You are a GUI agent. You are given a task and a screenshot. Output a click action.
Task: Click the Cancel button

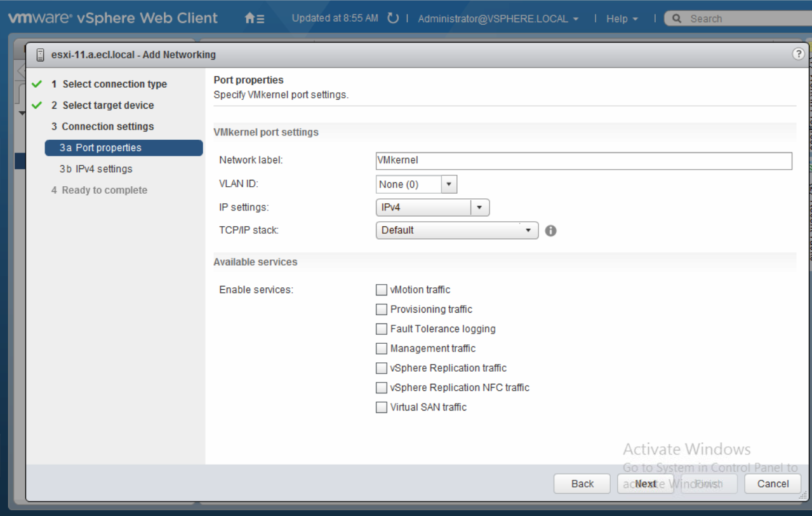pos(773,484)
